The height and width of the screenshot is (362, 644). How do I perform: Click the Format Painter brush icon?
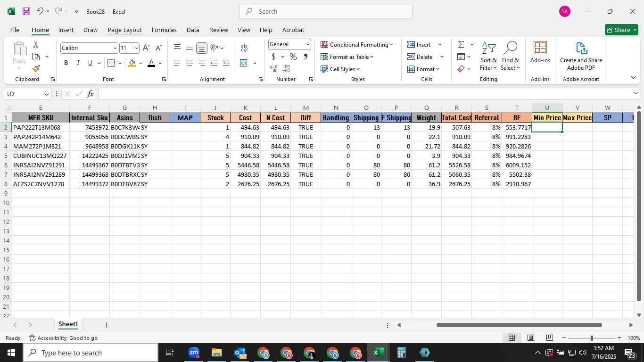[36, 68]
